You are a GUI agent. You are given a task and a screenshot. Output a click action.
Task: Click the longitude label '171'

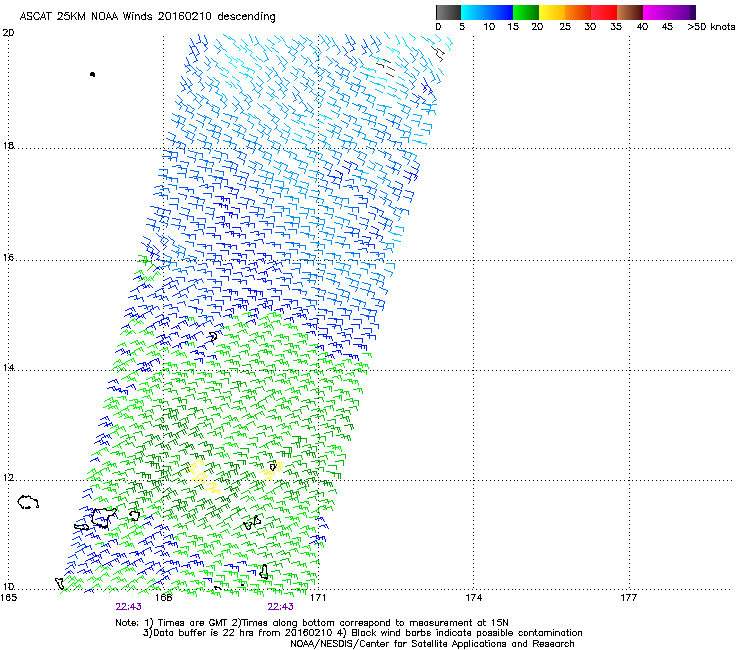[x=318, y=598]
